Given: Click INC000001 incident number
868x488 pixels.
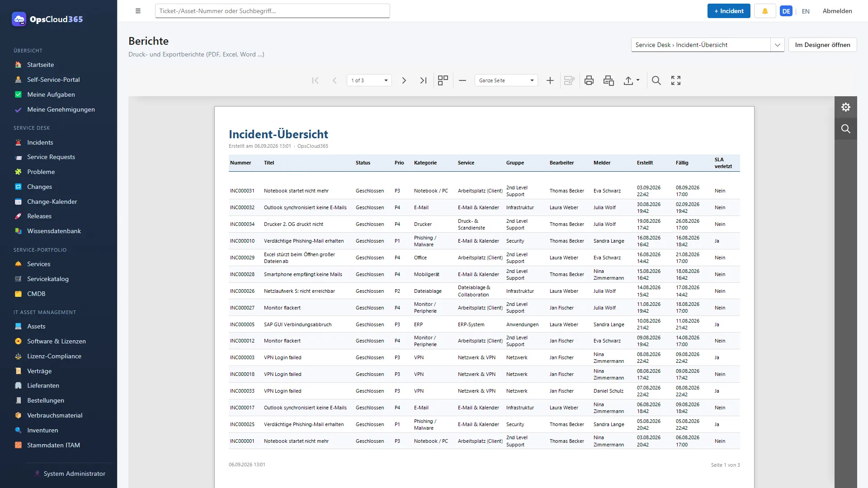Looking at the screenshot, I should tap(242, 441).
